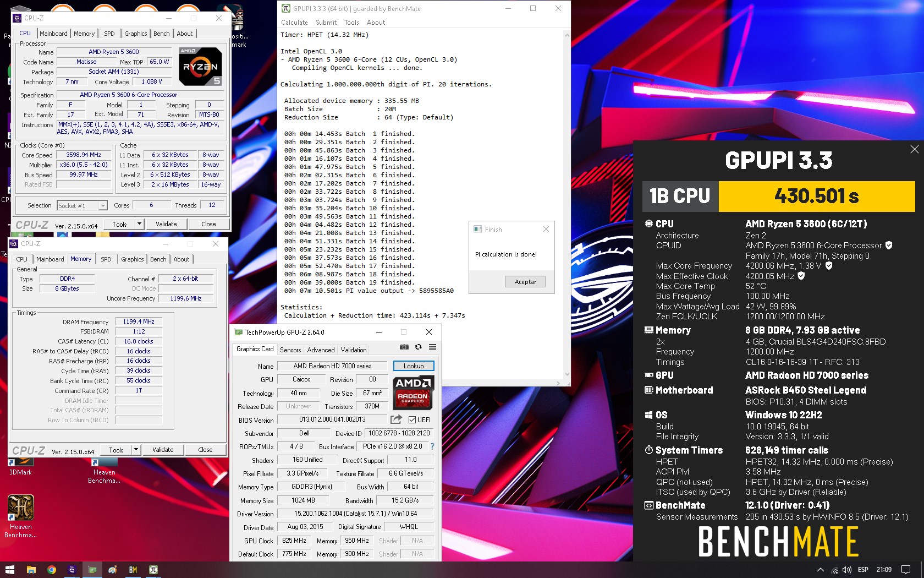The image size is (924, 578).
Task: Click the GPU-Z BIOS export share icon
Action: click(396, 419)
